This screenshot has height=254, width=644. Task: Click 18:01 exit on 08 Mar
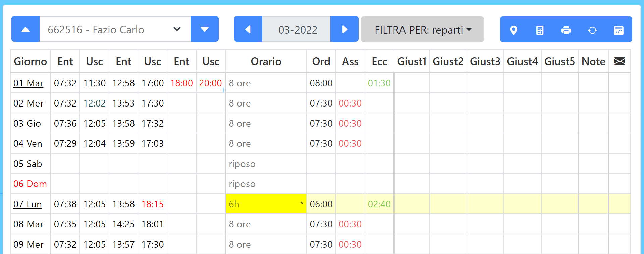tap(153, 224)
